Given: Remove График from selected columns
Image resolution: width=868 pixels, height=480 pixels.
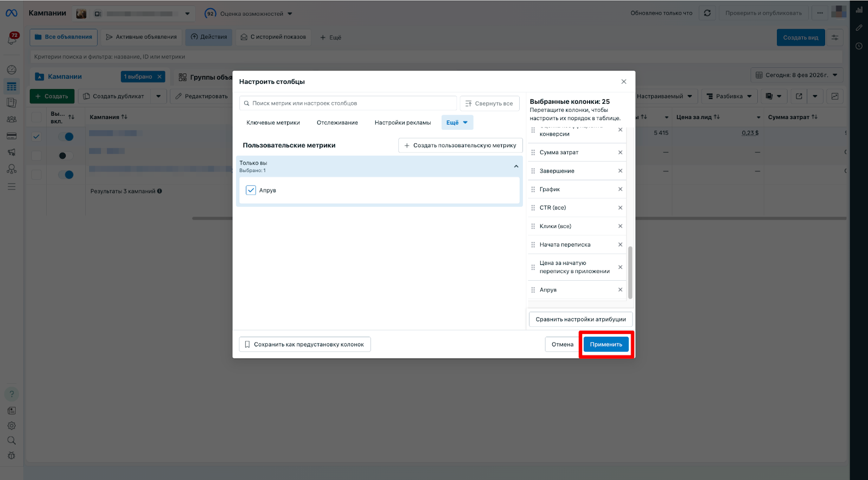Looking at the screenshot, I should tap(620, 190).
